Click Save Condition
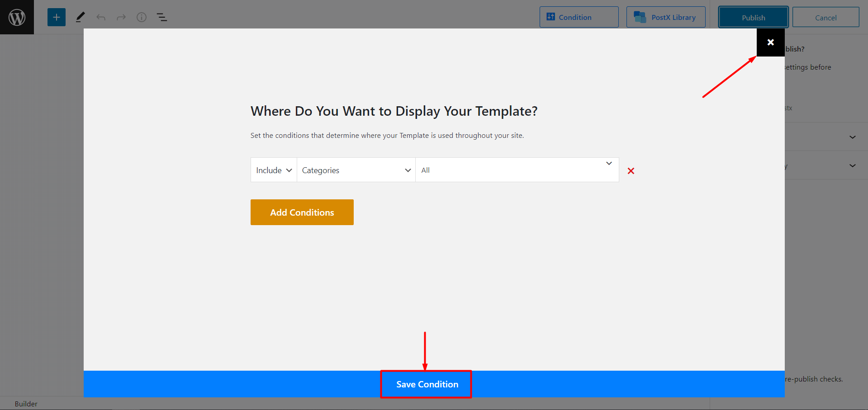The image size is (868, 410). (426, 384)
